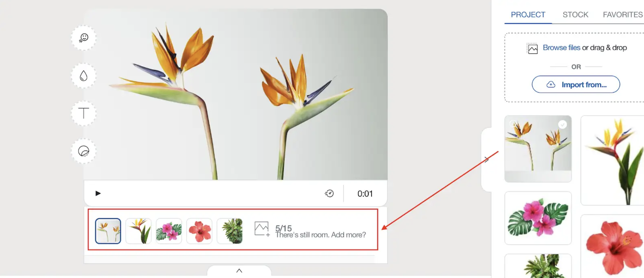The height and width of the screenshot is (278, 644).
Task: Collapse the side media panel arrow
Action: [x=486, y=160]
